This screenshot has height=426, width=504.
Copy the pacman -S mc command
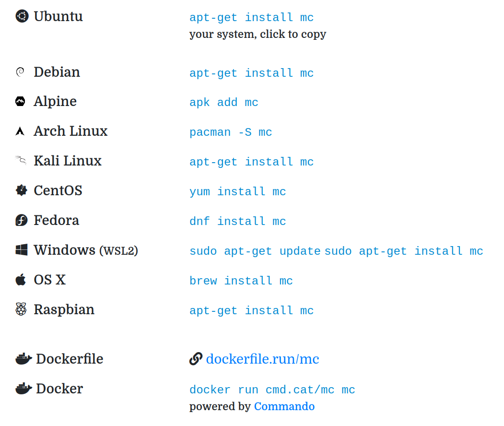click(x=231, y=132)
